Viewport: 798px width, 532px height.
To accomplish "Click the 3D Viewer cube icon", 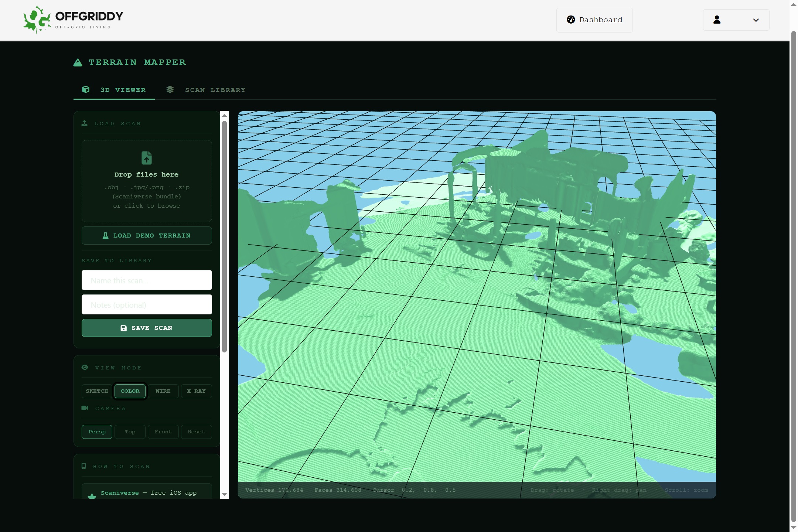I will [x=86, y=89].
